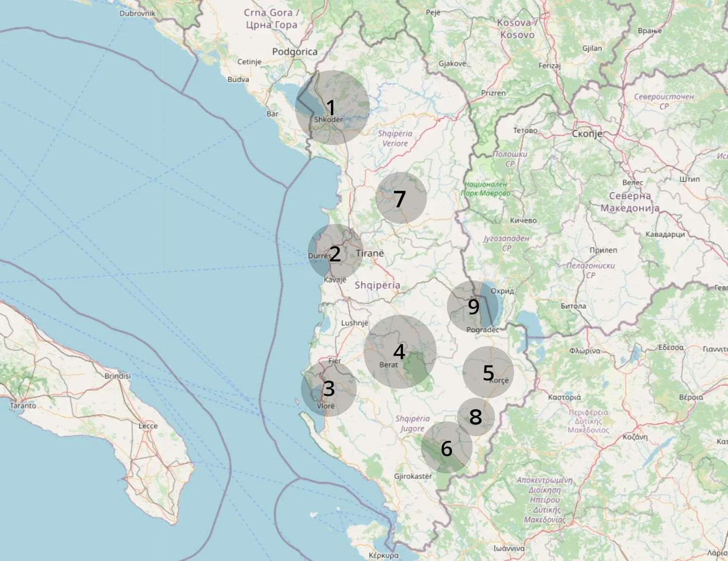Click the Tiranë city label

click(x=370, y=253)
